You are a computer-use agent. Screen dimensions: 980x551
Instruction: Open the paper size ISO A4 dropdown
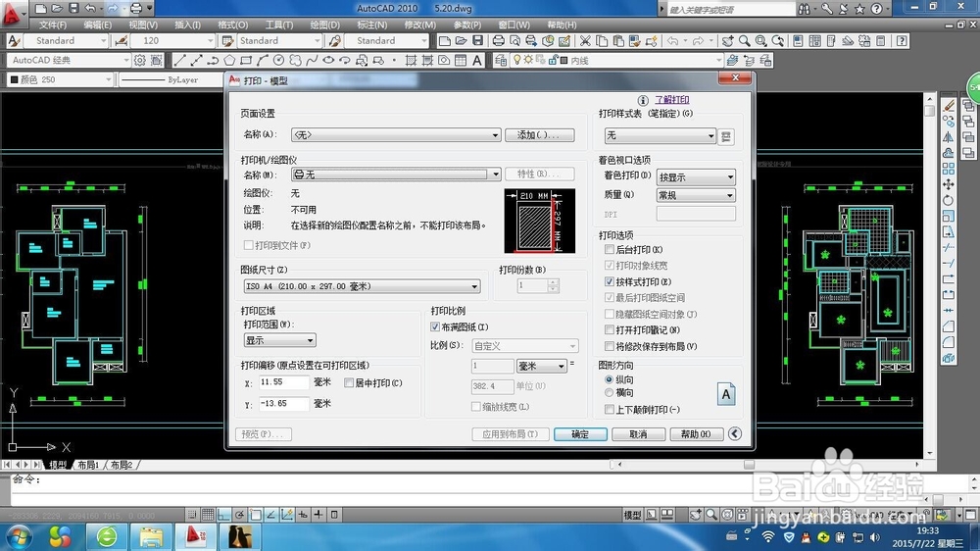362,286
